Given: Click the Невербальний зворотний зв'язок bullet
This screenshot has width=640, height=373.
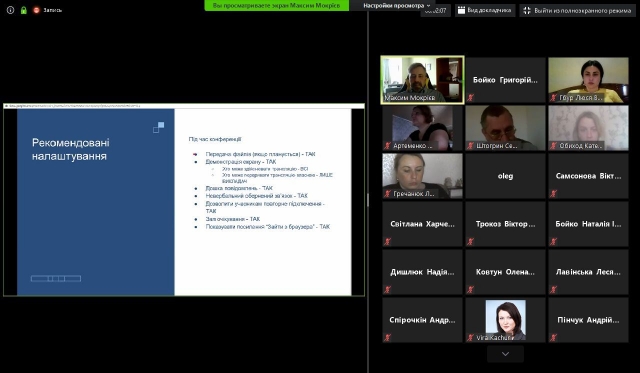Looking at the screenshot, I should click(x=257, y=196).
